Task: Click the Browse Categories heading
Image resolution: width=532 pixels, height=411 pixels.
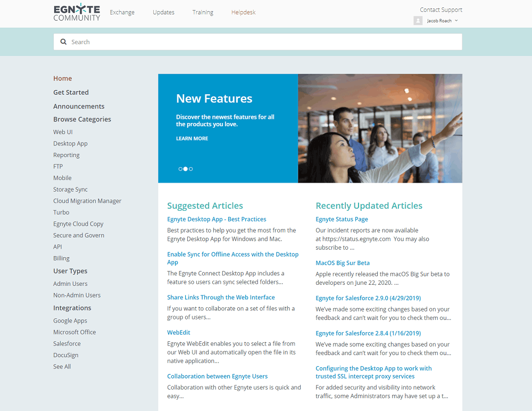Action: (x=82, y=119)
